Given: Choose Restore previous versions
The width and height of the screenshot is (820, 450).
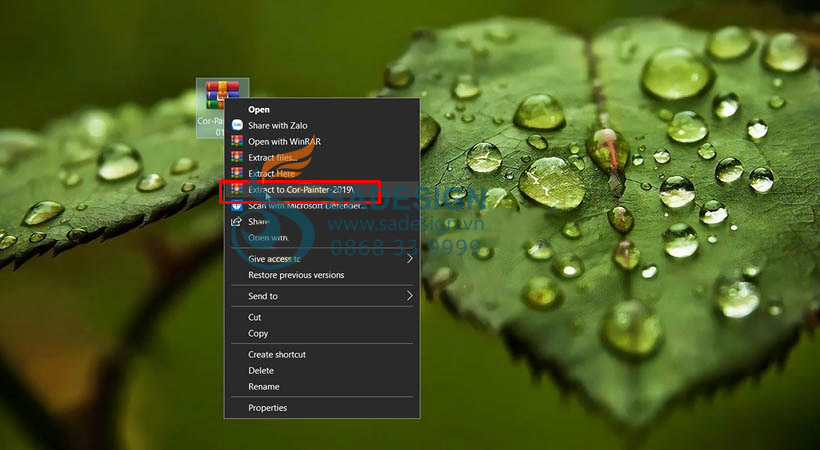Looking at the screenshot, I should click(x=296, y=275).
